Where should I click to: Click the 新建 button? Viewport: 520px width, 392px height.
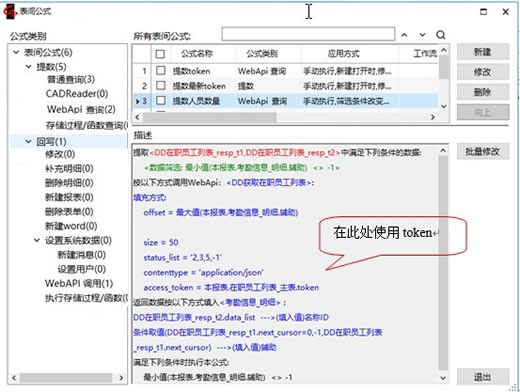coord(483,52)
